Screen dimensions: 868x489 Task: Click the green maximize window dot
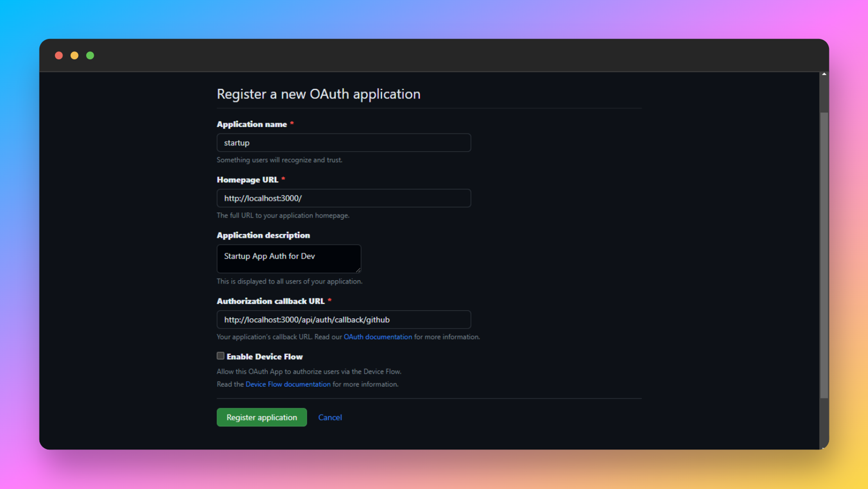coord(90,55)
